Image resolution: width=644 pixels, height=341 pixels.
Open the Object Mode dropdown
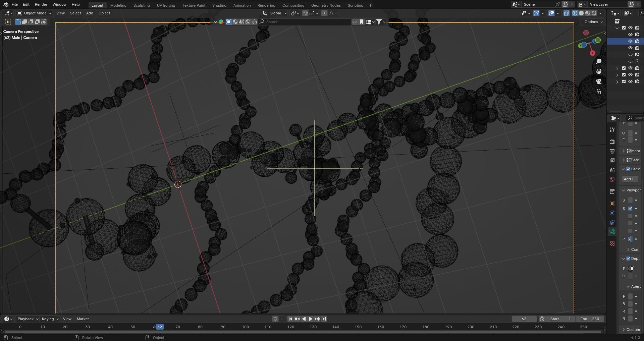34,13
